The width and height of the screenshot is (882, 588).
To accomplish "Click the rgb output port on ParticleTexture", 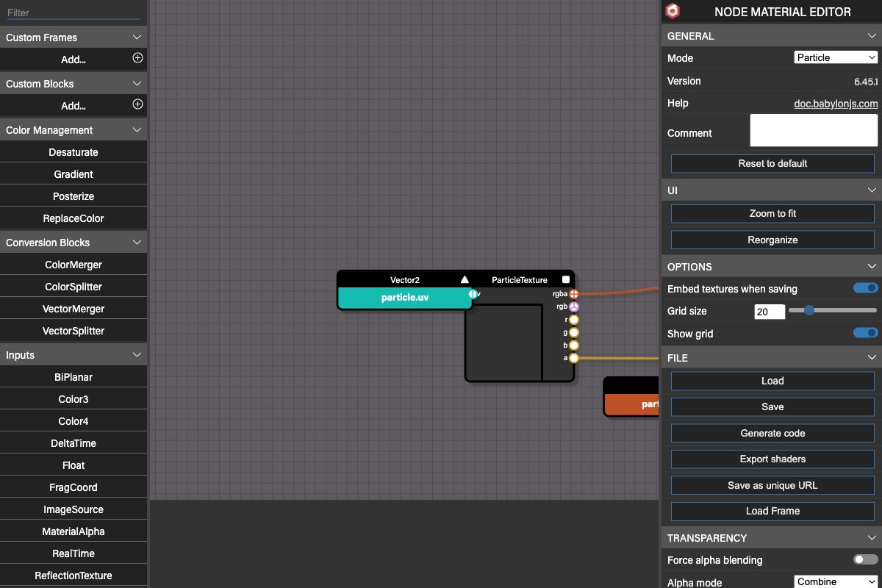I will click(574, 306).
